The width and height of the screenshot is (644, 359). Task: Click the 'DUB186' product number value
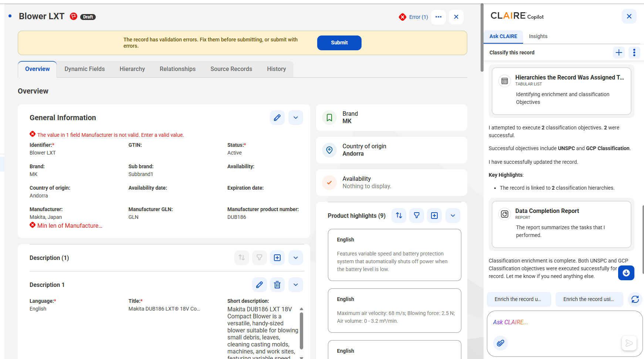[x=237, y=217]
